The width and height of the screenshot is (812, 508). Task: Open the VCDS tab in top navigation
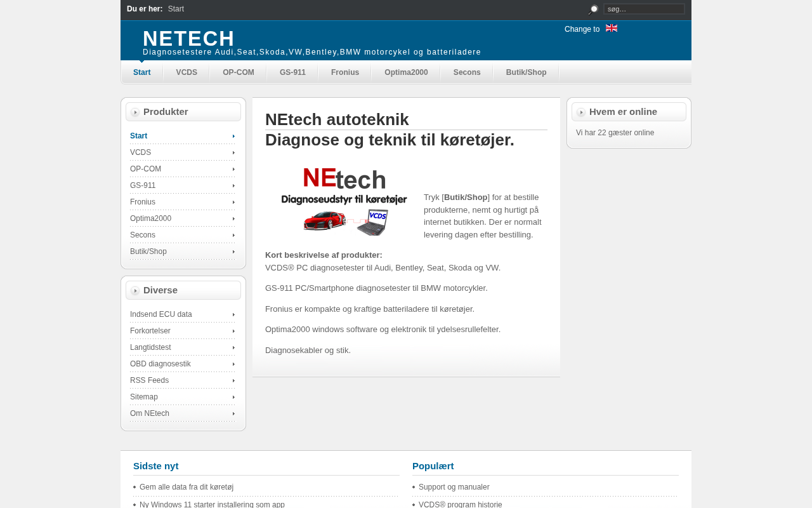(x=187, y=72)
